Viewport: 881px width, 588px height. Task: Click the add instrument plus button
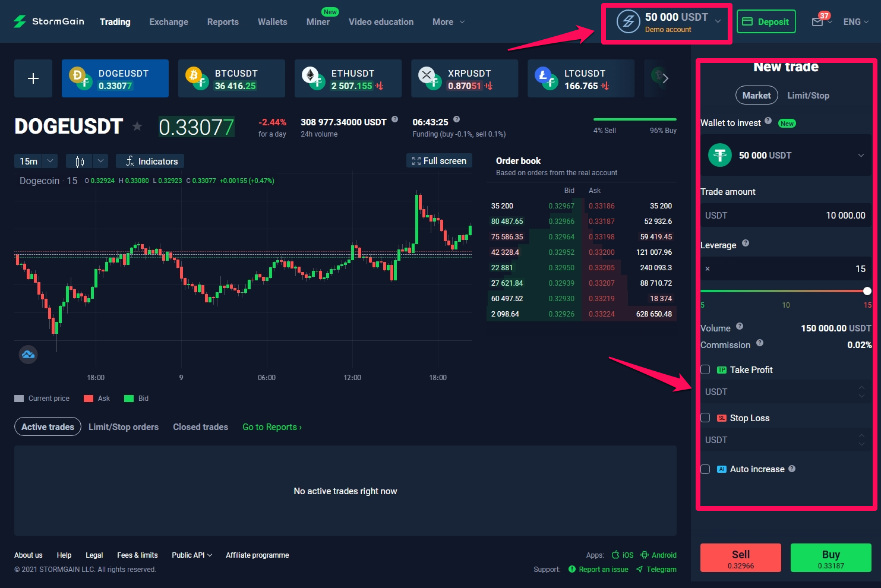pyautogui.click(x=33, y=78)
